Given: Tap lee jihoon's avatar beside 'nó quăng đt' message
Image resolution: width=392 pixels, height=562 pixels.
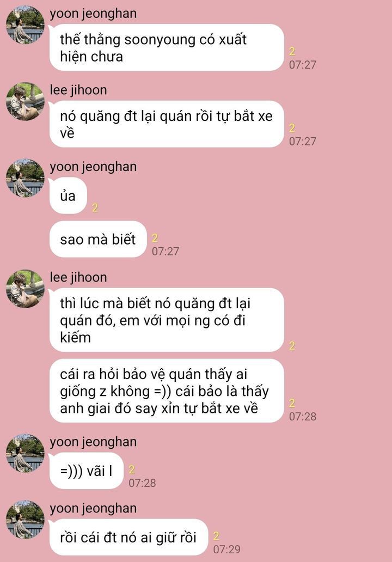Looking at the screenshot, I should pos(25,101).
